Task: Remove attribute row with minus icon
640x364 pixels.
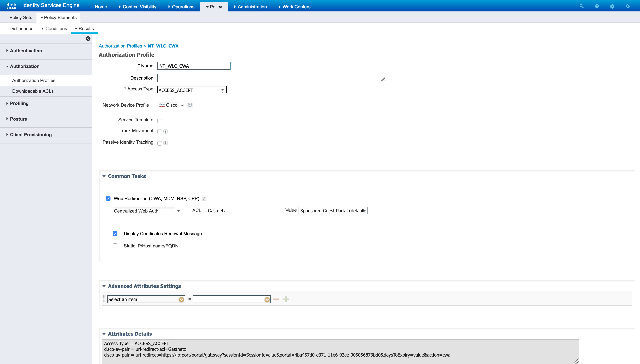Action: point(276,299)
